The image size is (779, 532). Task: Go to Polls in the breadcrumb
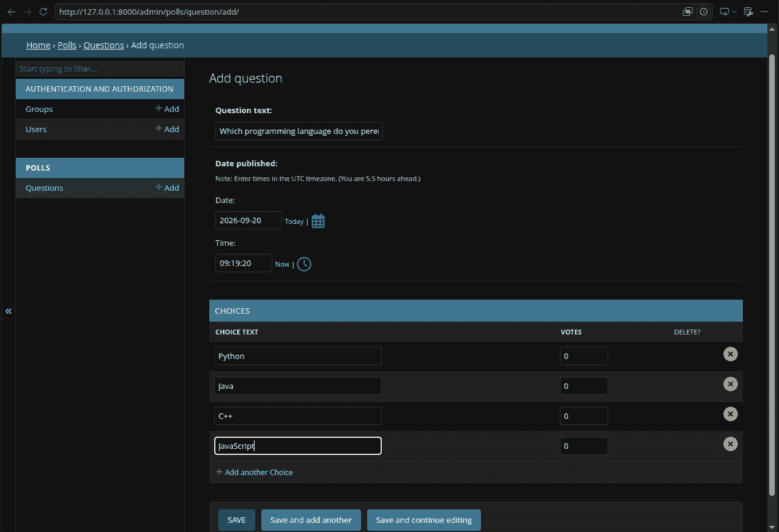point(67,45)
